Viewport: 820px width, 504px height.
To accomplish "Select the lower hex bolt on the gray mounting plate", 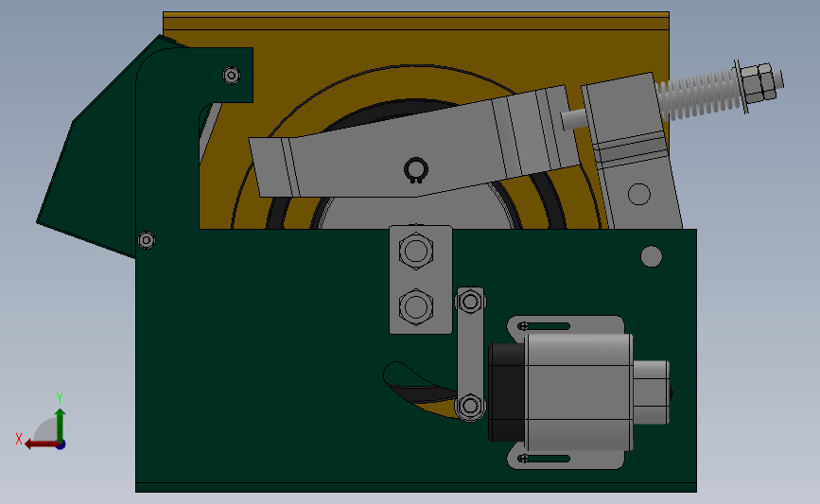I will [416, 306].
